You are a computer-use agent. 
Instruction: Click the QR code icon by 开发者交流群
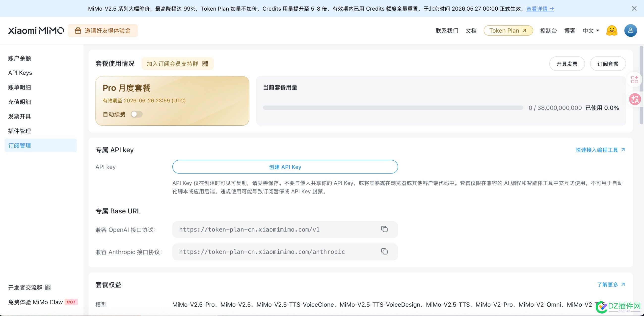pyautogui.click(x=48, y=287)
